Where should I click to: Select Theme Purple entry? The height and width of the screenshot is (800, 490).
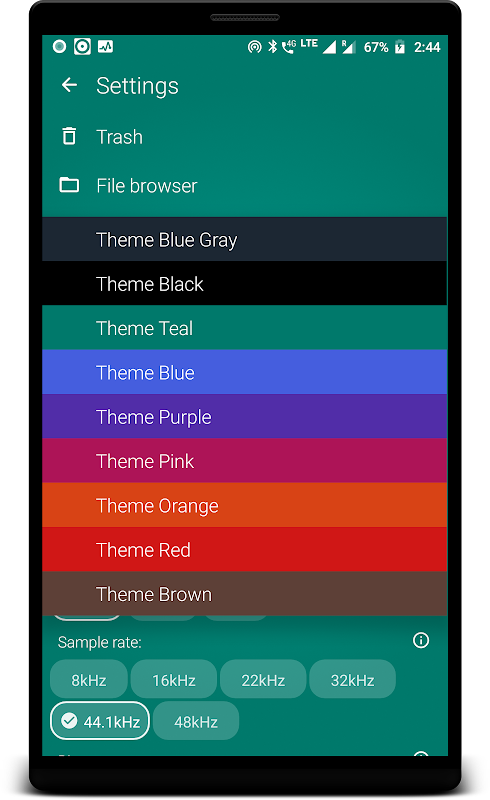[x=244, y=417]
